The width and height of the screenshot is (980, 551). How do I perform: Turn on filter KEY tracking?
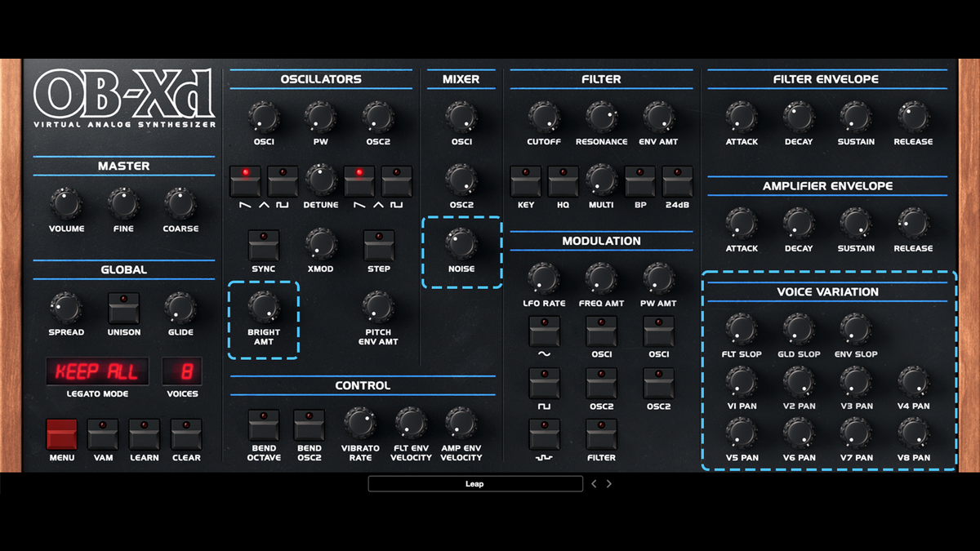tap(526, 180)
